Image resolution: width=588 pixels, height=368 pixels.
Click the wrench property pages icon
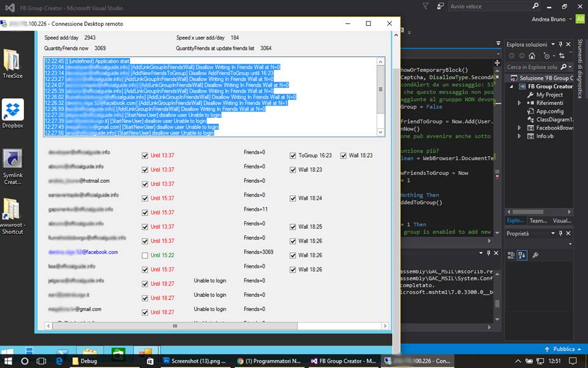click(x=535, y=255)
